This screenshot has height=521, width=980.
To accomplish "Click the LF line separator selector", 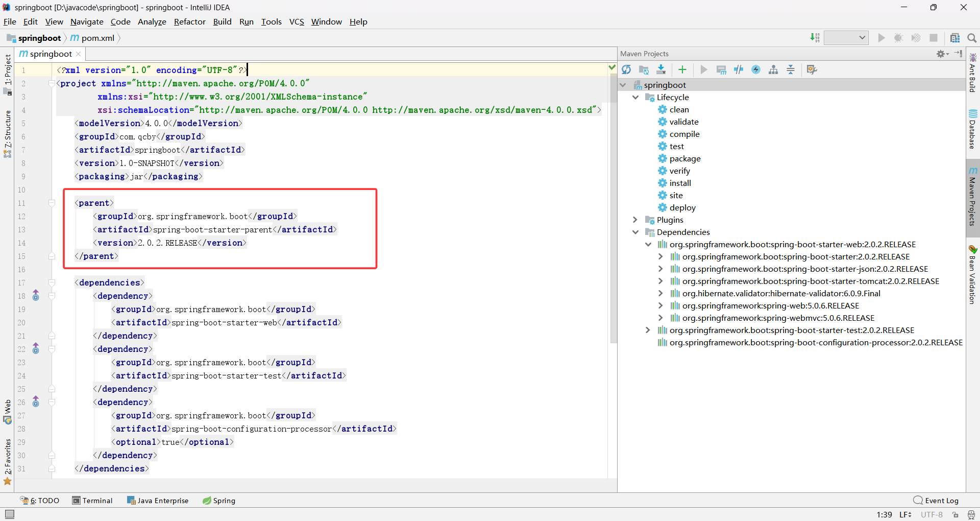I will coord(905,514).
